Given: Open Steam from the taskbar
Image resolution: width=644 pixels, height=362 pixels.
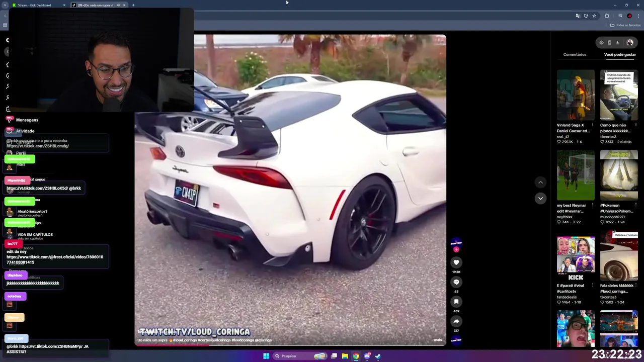Looking at the screenshot, I should 378,356.
